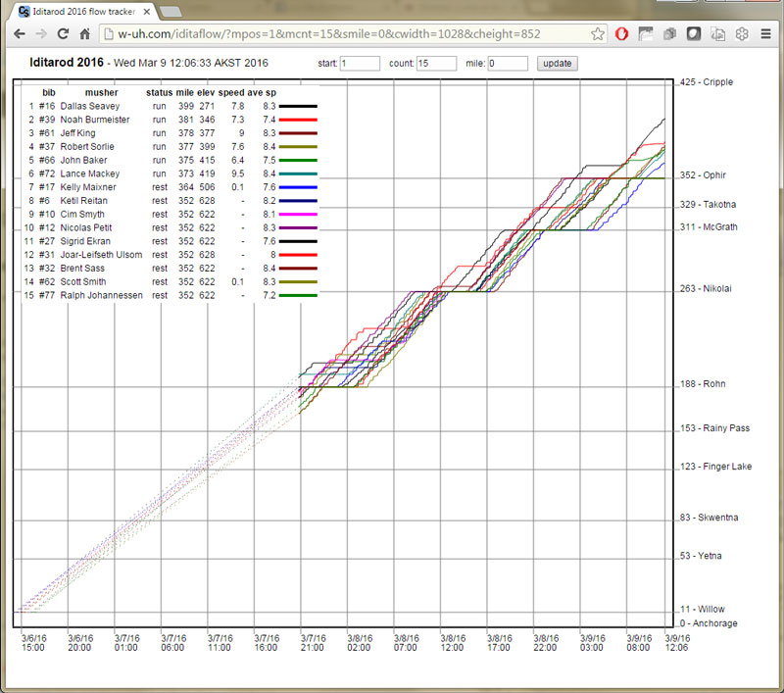Bookmark this page with the star

coord(597,34)
